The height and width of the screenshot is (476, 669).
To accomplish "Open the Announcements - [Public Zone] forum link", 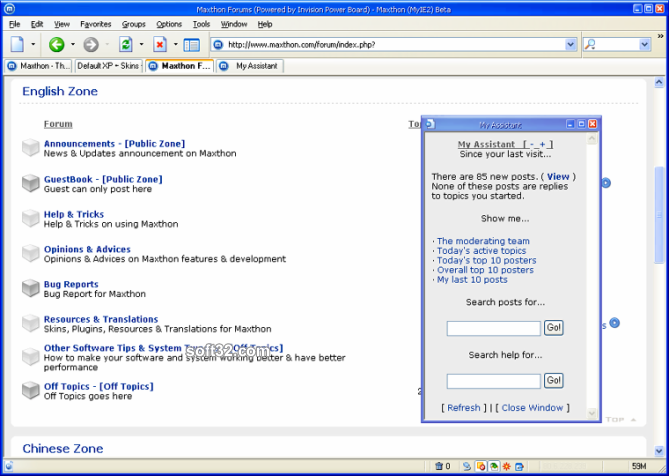I will (x=114, y=144).
